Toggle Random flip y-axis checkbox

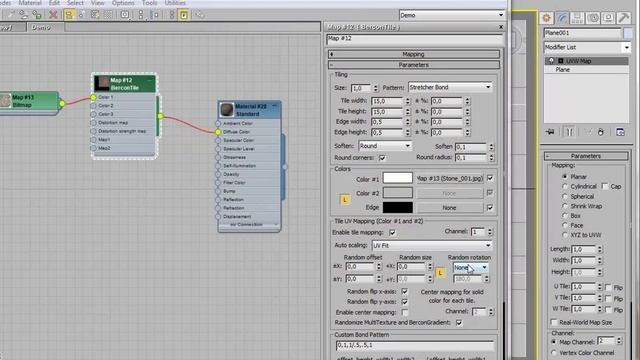coord(404,302)
